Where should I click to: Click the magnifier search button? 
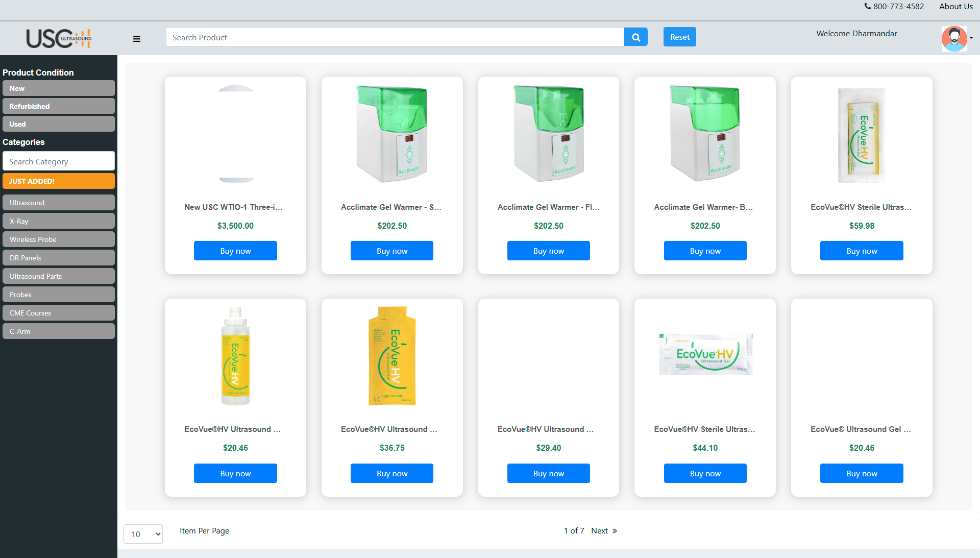(636, 37)
